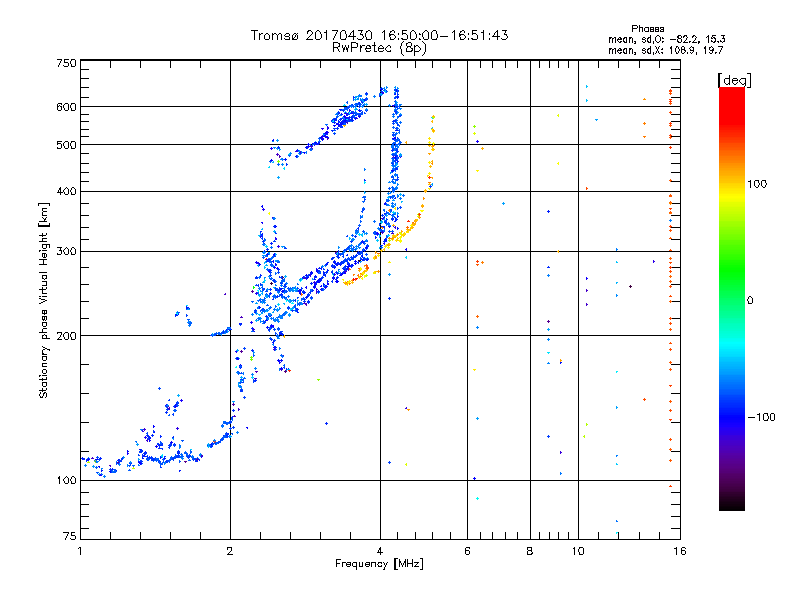Viewport: 800px width, 600px height.
Task: Click the black bottom of the colorbar
Action: coord(732,503)
